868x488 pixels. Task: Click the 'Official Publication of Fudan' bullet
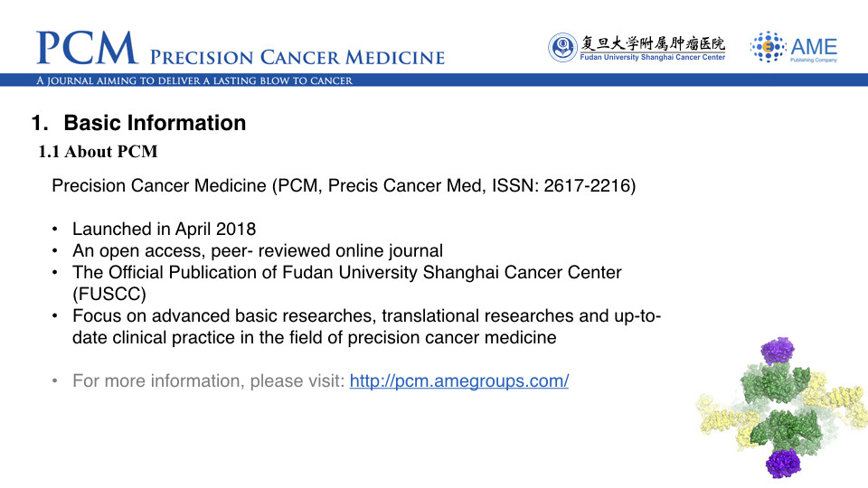pos(347,283)
